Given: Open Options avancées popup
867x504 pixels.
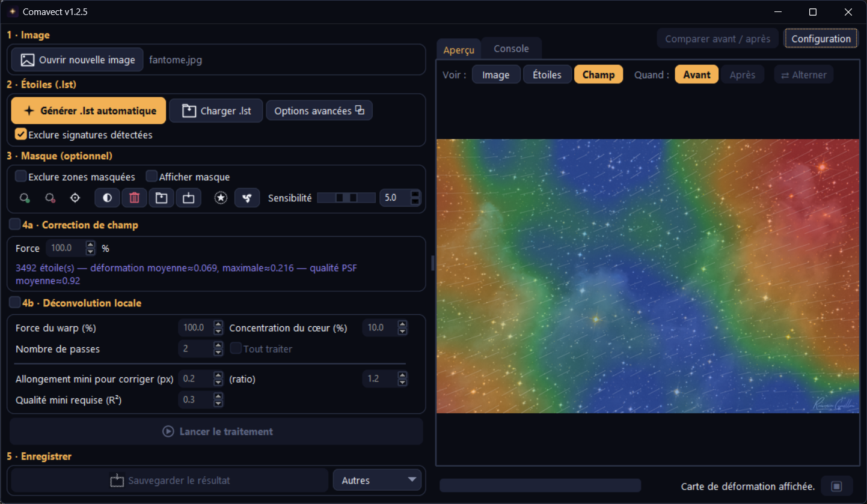Looking at the screenshot, I should [319, 111].
